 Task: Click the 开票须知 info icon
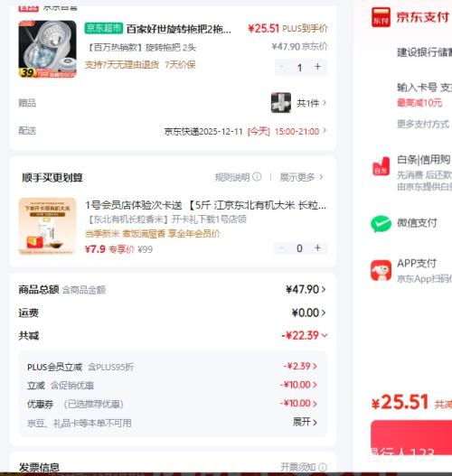click(x=323, y=467)
